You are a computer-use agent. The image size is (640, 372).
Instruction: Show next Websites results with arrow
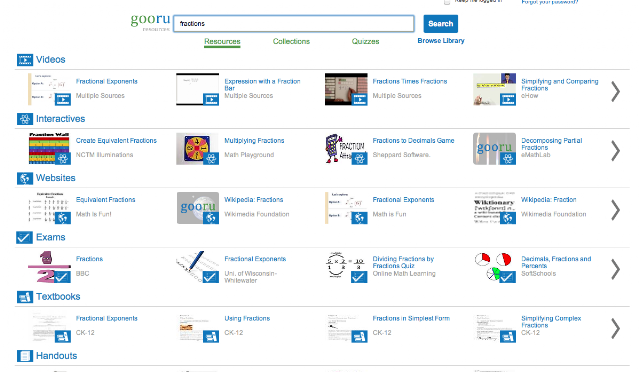(x=616, y=210)
